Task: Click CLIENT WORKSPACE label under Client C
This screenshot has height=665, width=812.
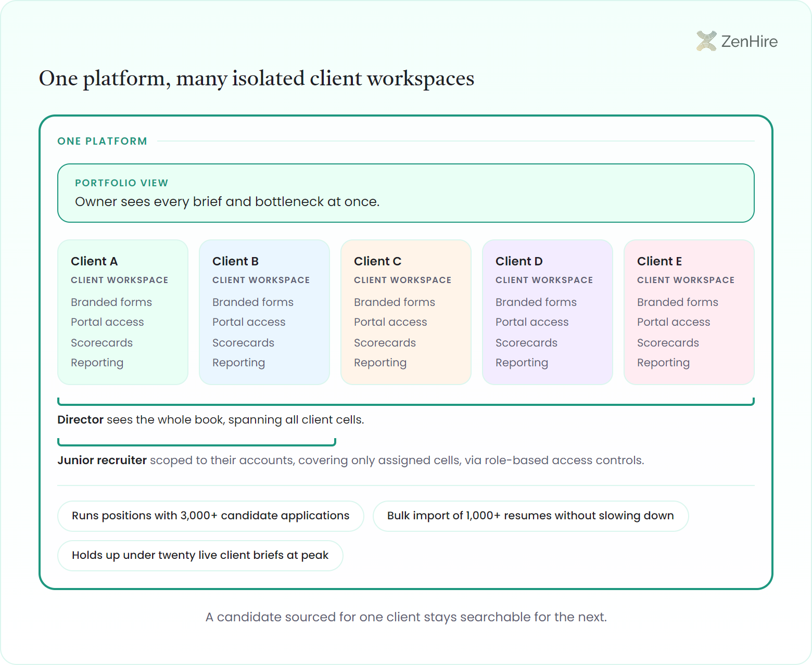Action: tap(403, 280)
